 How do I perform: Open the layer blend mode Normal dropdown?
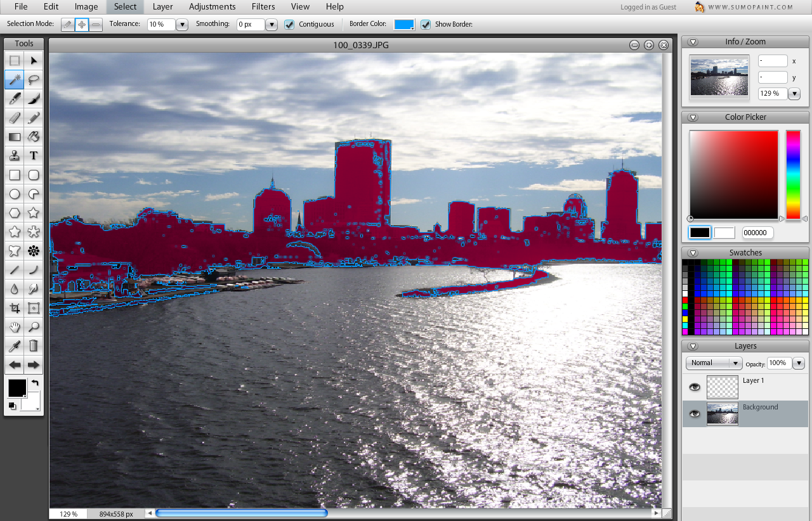pos(714,363)
